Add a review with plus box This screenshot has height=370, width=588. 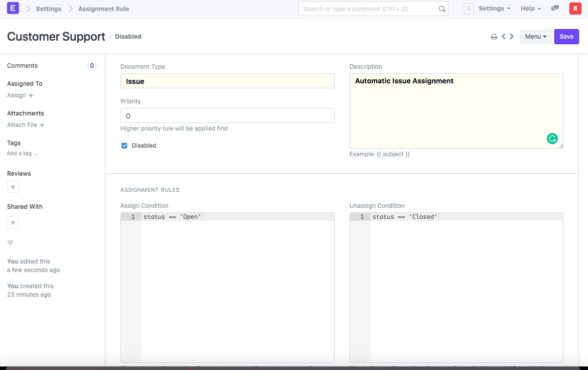(13, 187)
